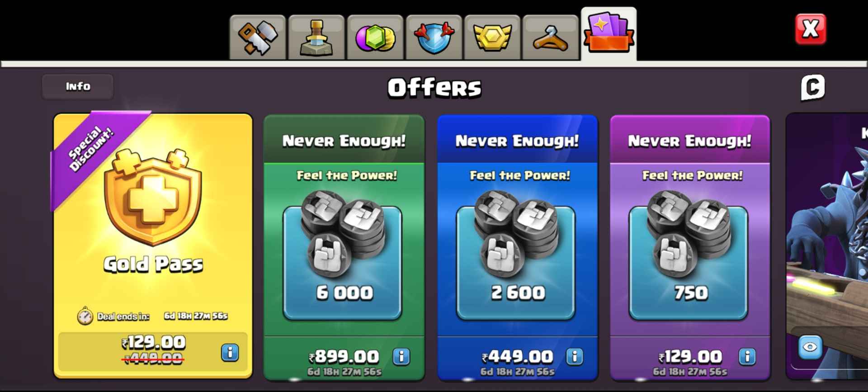Preview the skin using the eye icon
Screen dimensions: 868x392
pos(810,347)
